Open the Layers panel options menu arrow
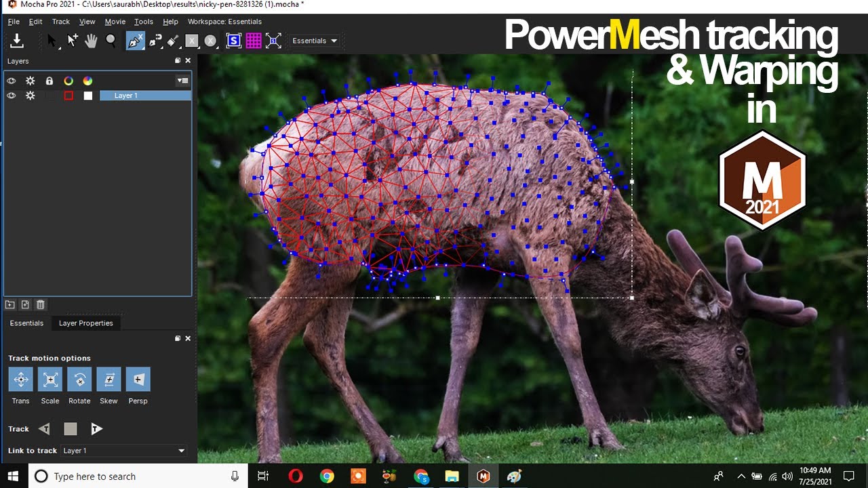The height and width of the screenshot is (488, 868). (182, 81)
